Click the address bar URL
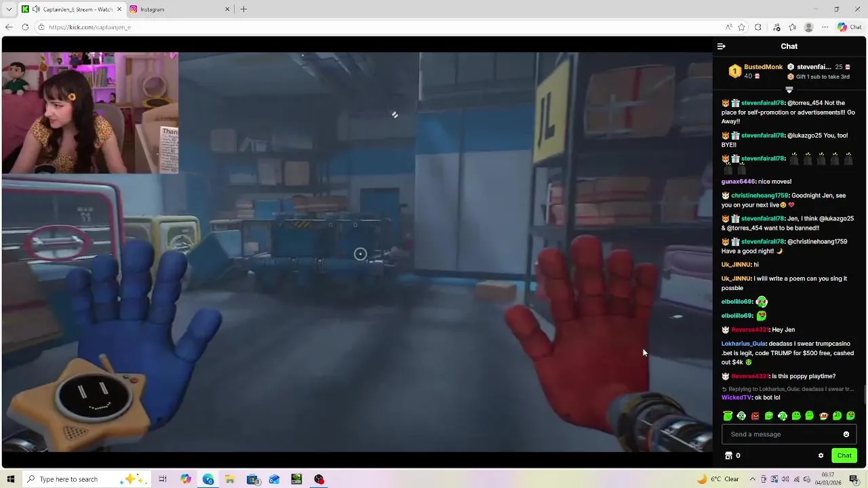This screenshot has width=868, height=488. pyautogui.click(x=90, y=27)
